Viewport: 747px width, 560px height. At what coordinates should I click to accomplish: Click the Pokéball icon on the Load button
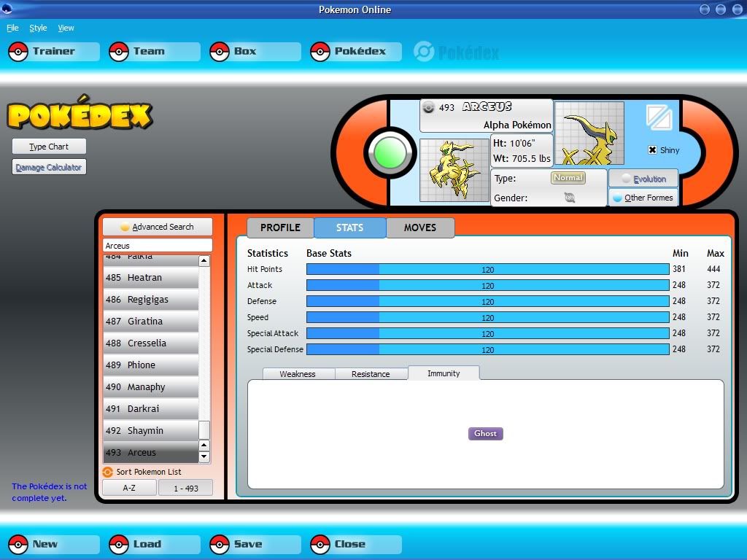tap(119, 544)
